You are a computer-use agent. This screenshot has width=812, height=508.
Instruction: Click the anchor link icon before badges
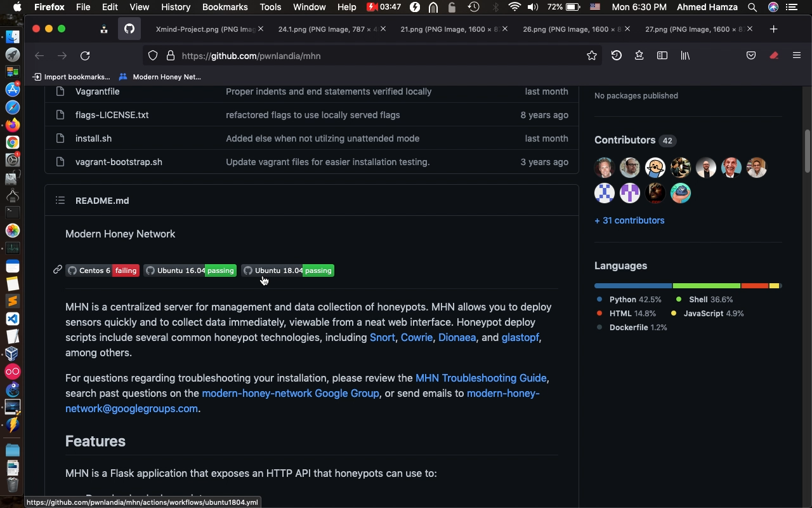[x=58, y=270]
